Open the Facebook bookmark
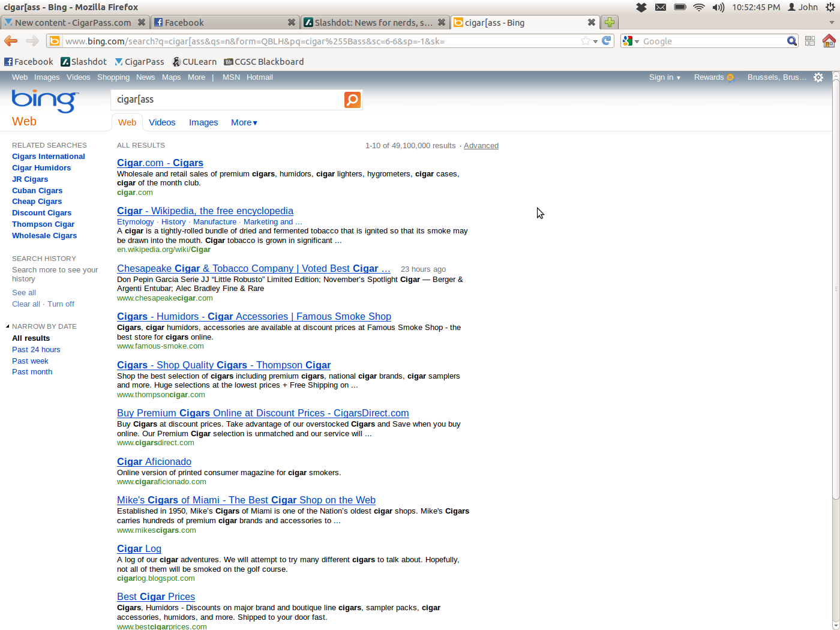 coord(29,62)
